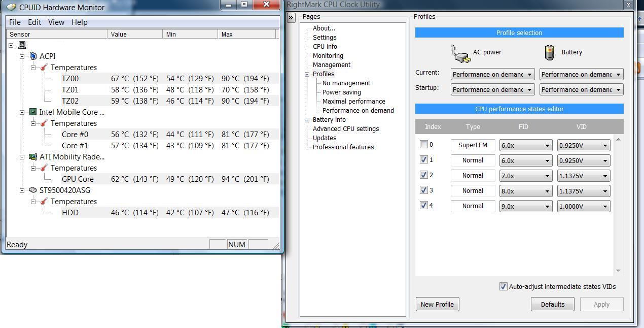Select the No management profile page
This screenshot has height=328, width=644.
click(x=346, y=83)
